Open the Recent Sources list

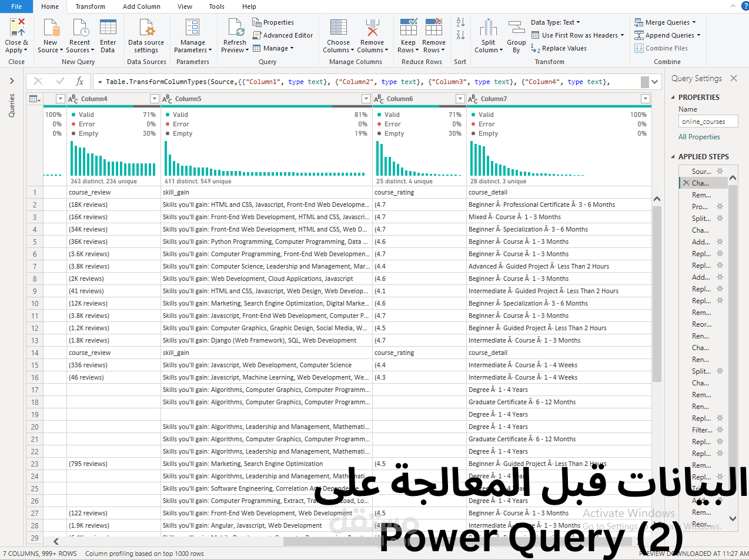pyautogui.click(x=79, y=36)
